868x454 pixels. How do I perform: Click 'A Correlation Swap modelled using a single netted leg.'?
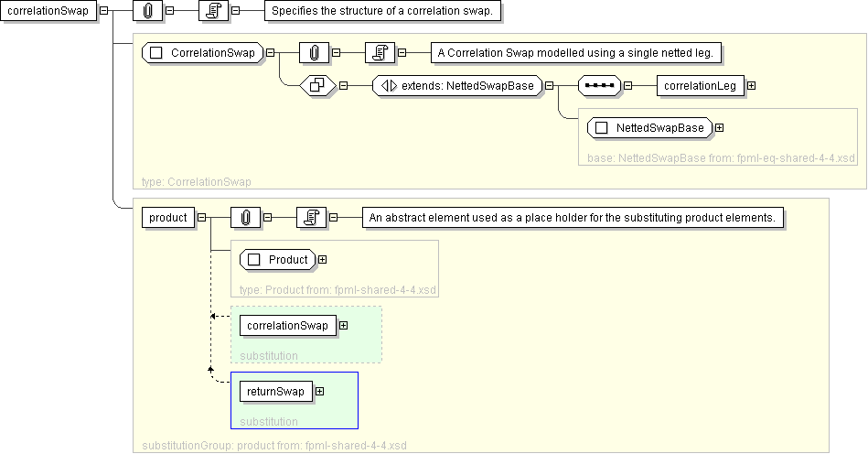click(575, 52)
